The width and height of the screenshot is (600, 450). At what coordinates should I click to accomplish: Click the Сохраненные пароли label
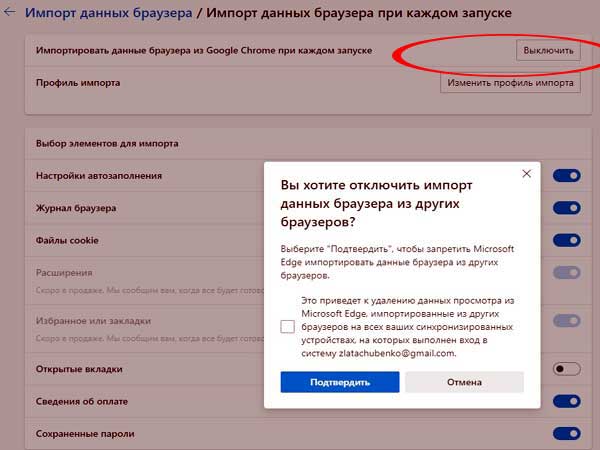click(85, 434)
